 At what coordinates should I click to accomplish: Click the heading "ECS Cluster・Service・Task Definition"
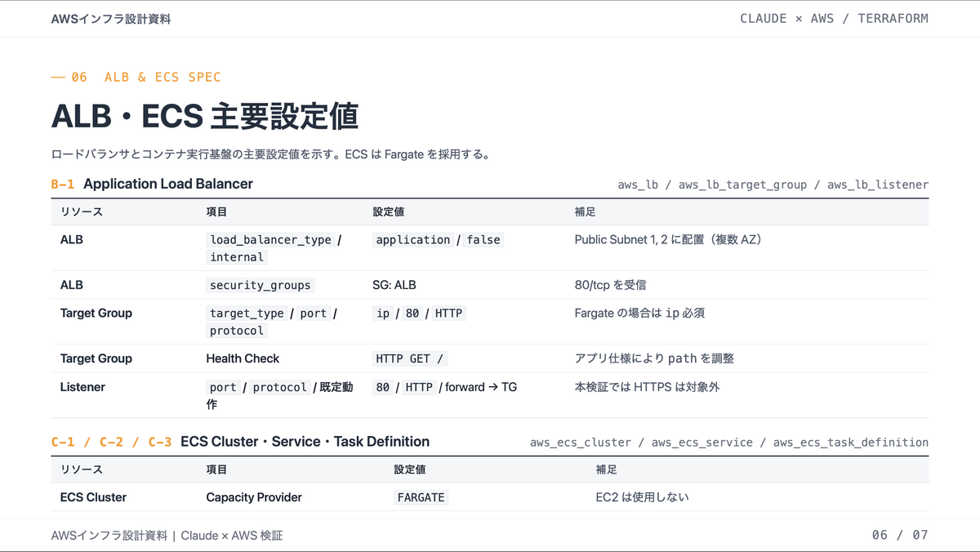click(305, 442)
